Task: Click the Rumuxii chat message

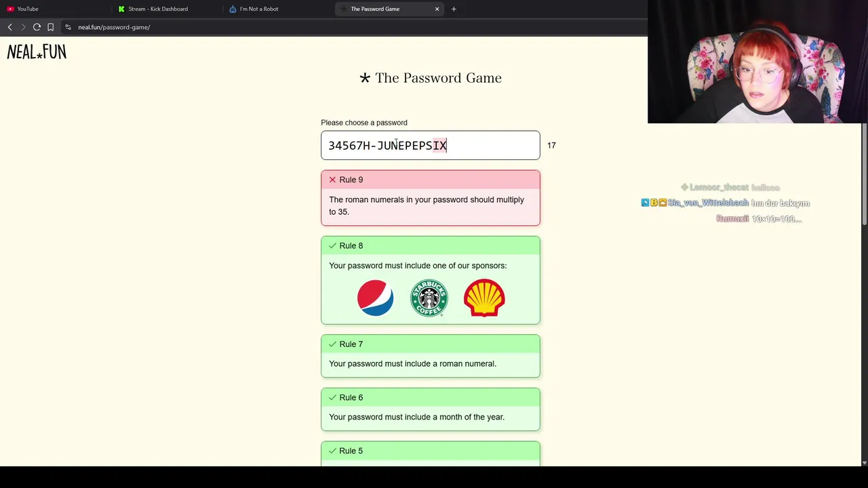Action: [x=759, y=219]
